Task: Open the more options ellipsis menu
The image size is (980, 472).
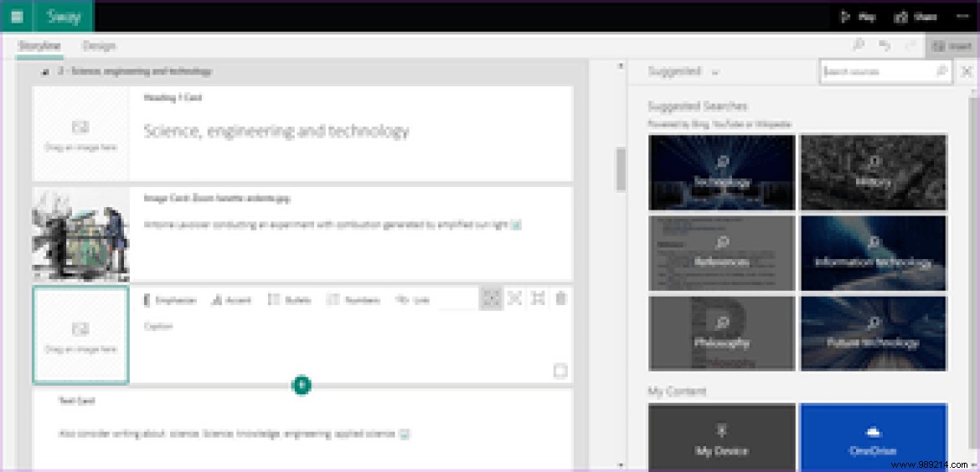Action: (962, 18)
